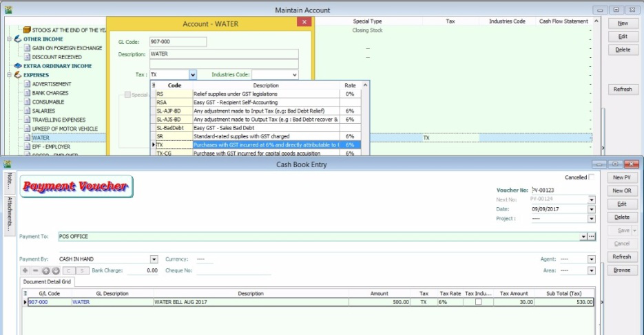The image size is (644, 335).
Task: Click the STOCKS AT THE END box icon
Action: point(27,30)
